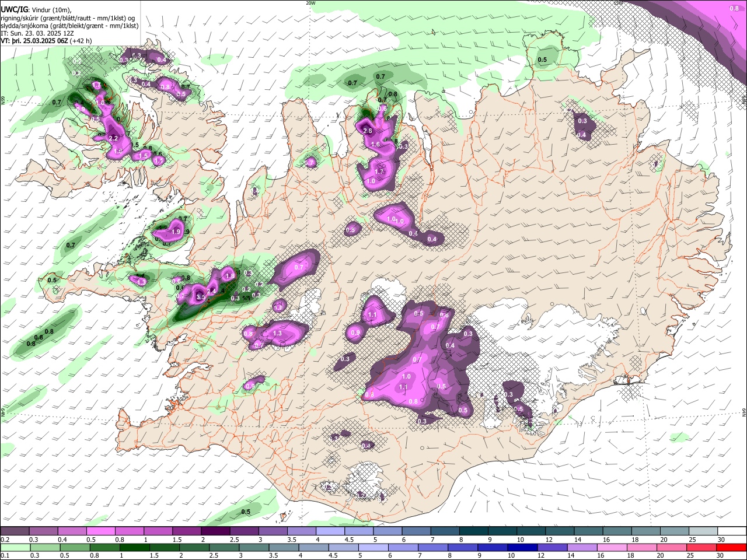Click the 'slydda/snjókoma' legend description line

tap(69, 26)
